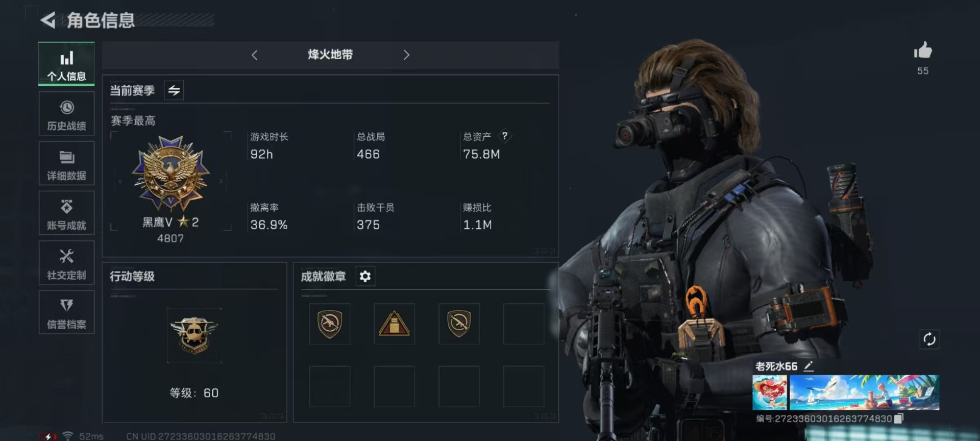The width and height of the screenshot is (980, 441).
Task: Open the 详细数据 panel
Action: (x=66, y=163)
